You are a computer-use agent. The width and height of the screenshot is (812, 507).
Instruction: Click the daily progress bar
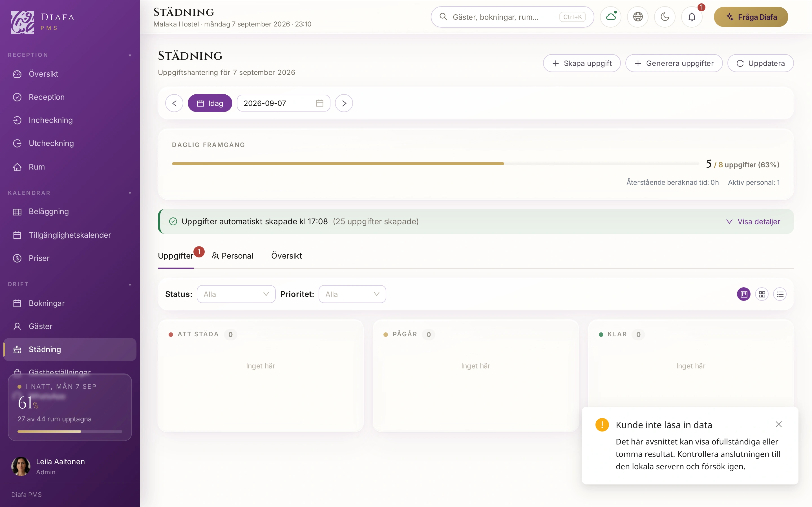point(435,164)
